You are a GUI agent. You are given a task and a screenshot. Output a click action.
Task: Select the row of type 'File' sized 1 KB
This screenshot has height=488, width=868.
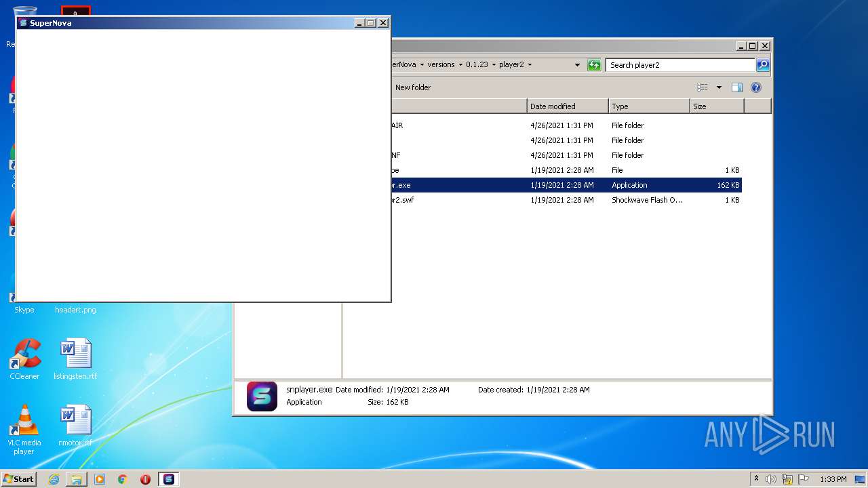pos(566,170)
